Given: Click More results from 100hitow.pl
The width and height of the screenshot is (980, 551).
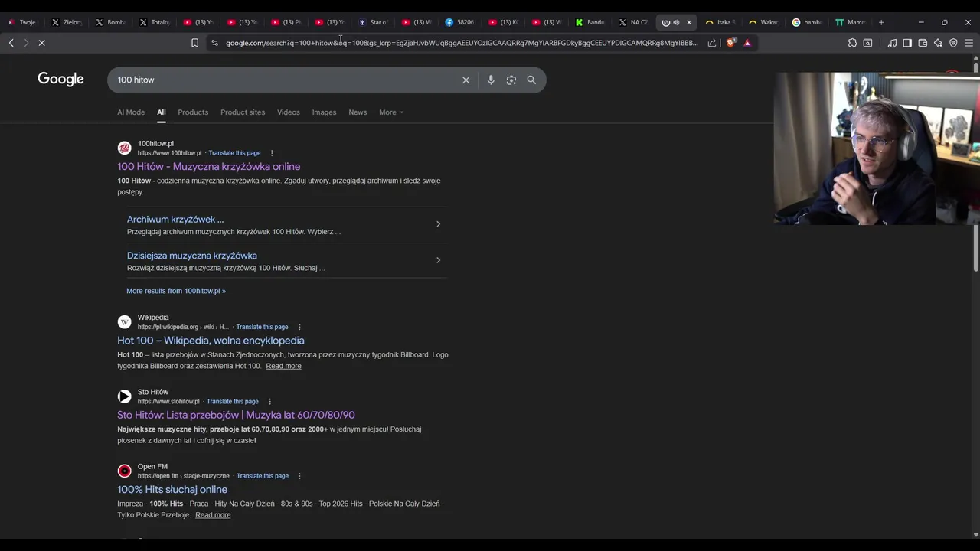Looking at the screenshot, I should point(176,291).
